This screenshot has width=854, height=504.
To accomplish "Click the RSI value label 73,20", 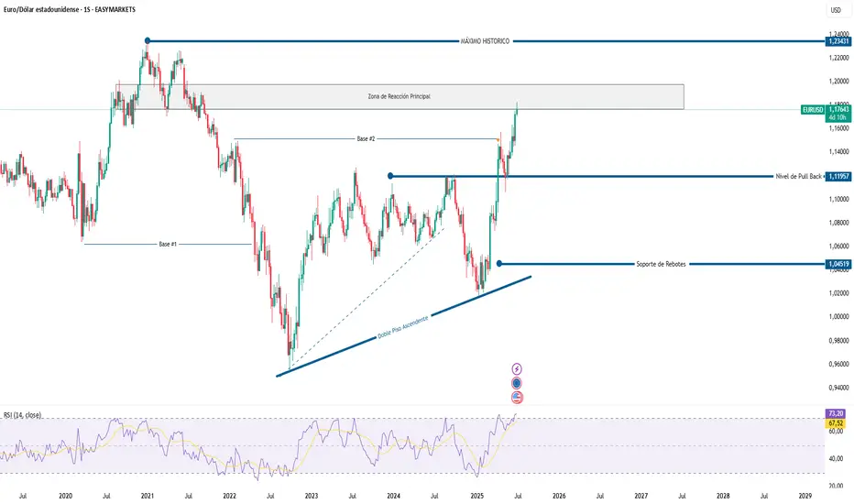I will point(836,413).
